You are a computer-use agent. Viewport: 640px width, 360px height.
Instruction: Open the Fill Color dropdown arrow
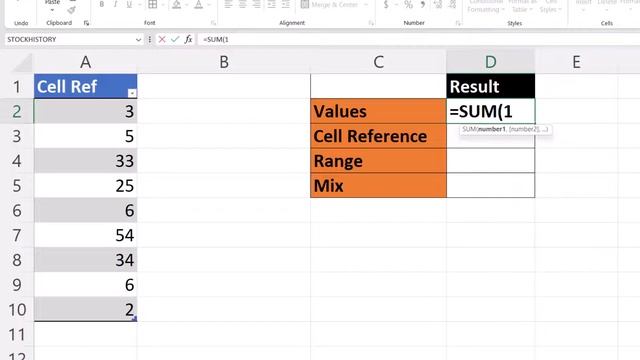186,5
